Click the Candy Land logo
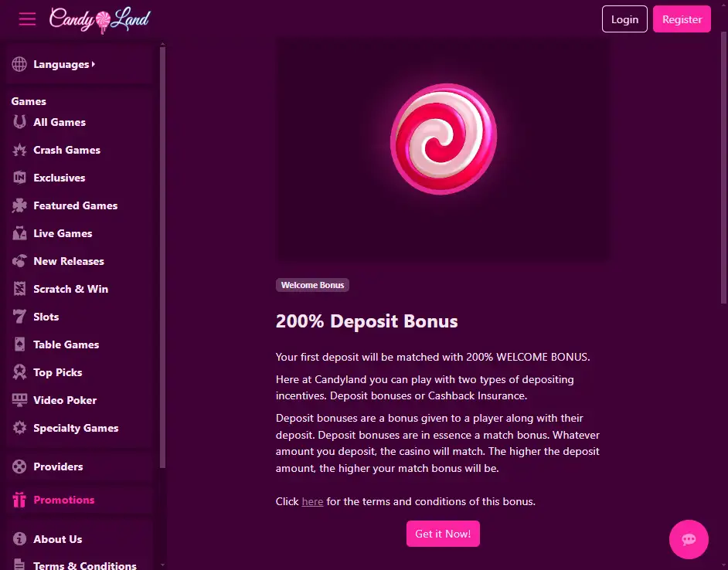728x570 pixels. coord(100,19)
